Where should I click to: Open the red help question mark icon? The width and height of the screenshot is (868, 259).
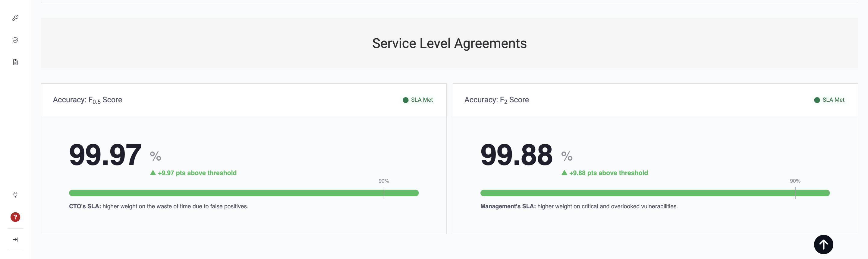[15, 217]
